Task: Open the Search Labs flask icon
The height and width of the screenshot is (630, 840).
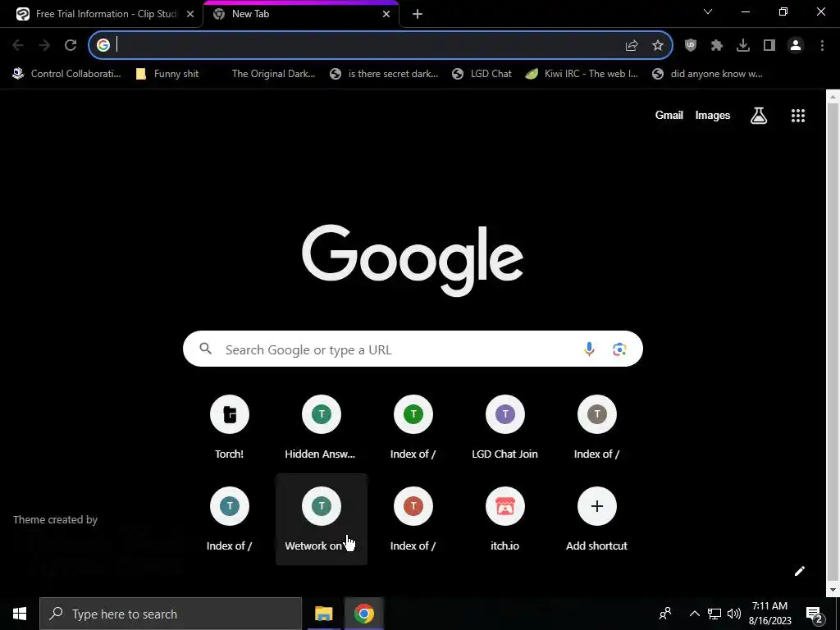Action: coord(759,116)
